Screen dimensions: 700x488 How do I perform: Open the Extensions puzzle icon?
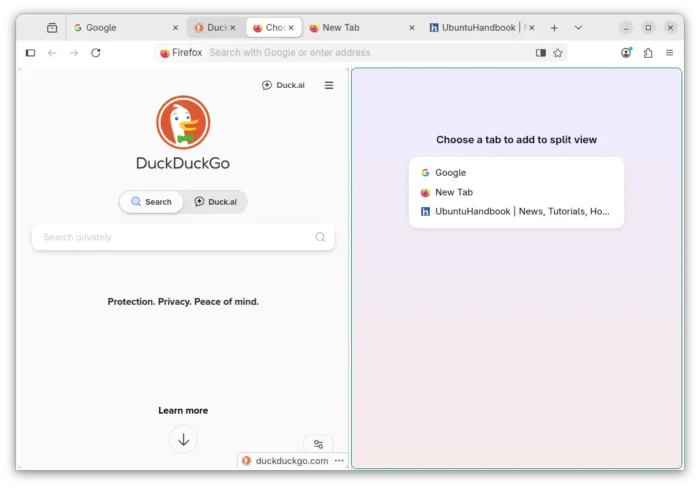648,53
